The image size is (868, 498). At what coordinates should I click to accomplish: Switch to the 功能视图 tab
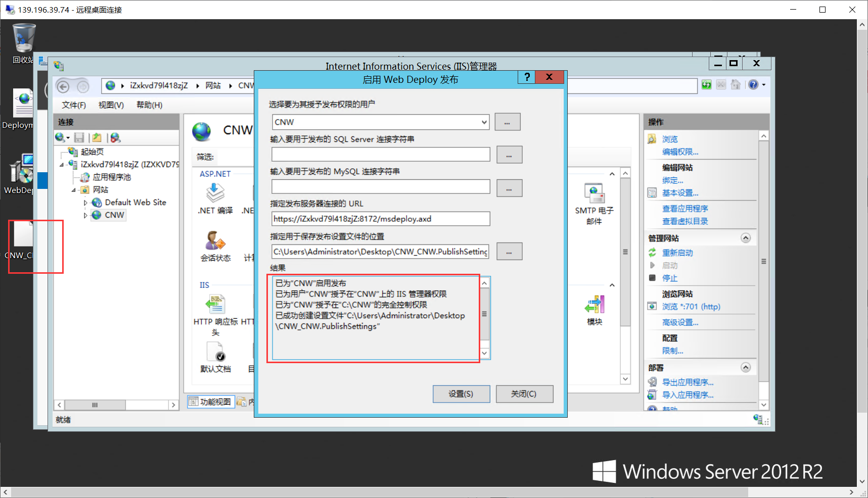(211, 401)
